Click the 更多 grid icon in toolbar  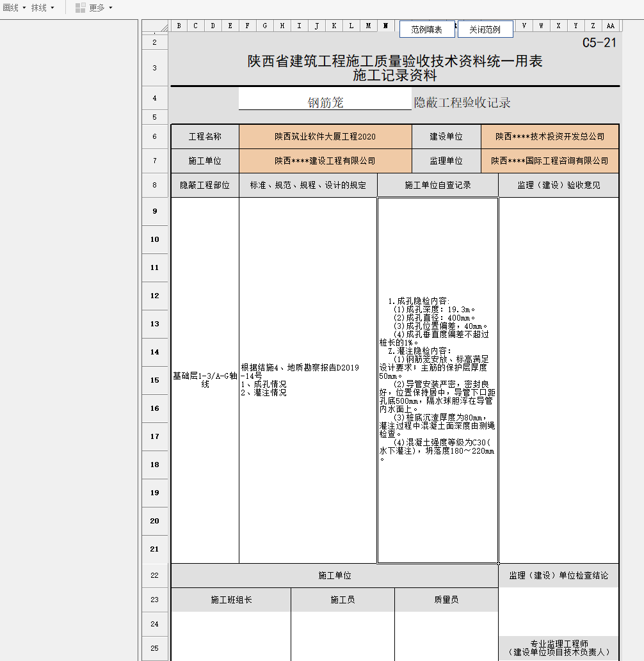80,8
